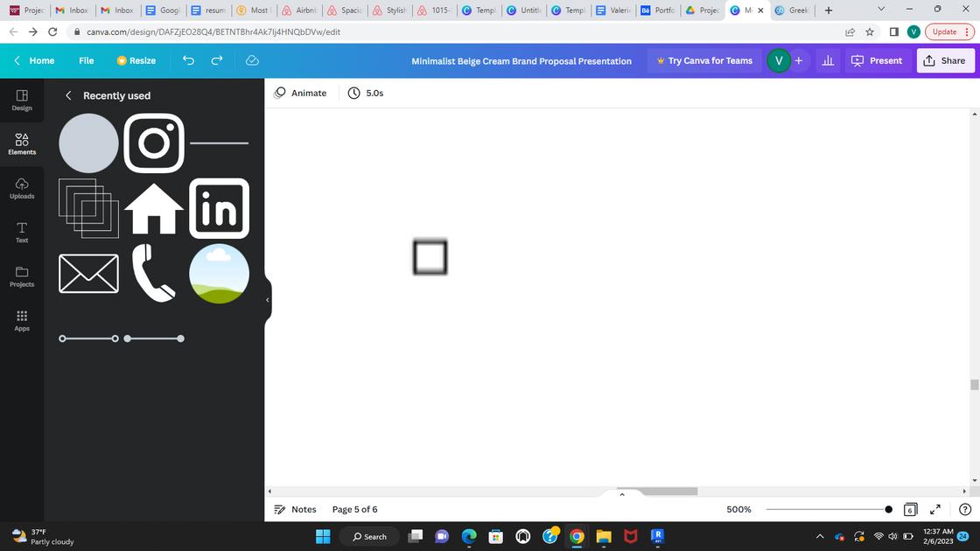Screen dimensions: 980x551
Task: Switch to the Stylish Airbnb browser tab
Action: tap(390, 10)
